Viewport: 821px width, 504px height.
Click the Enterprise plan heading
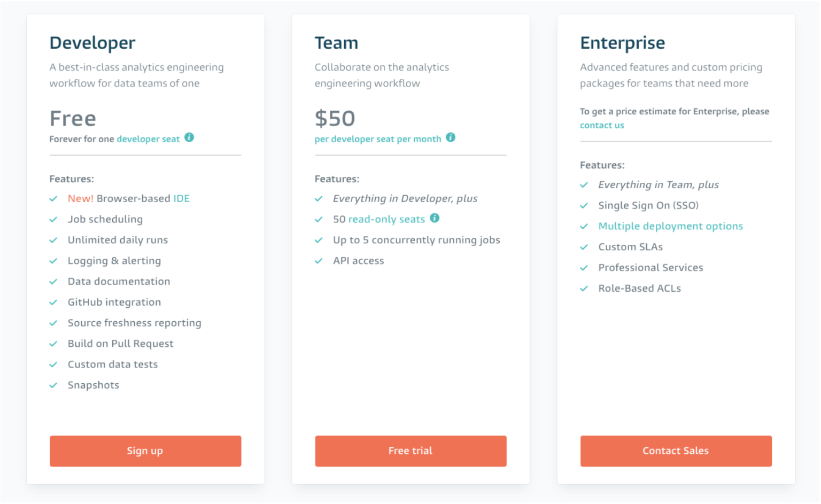pyautogui.click(x=623, y=43)
